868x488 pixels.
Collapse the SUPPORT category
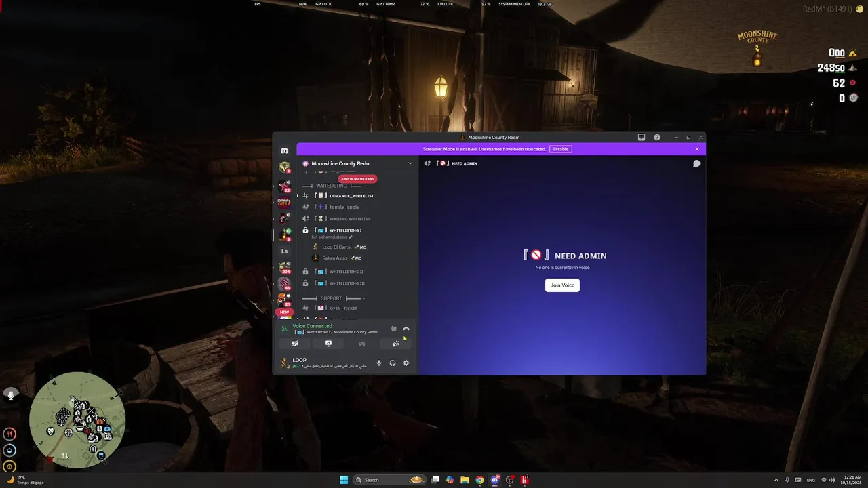click(x=332, y=298)
